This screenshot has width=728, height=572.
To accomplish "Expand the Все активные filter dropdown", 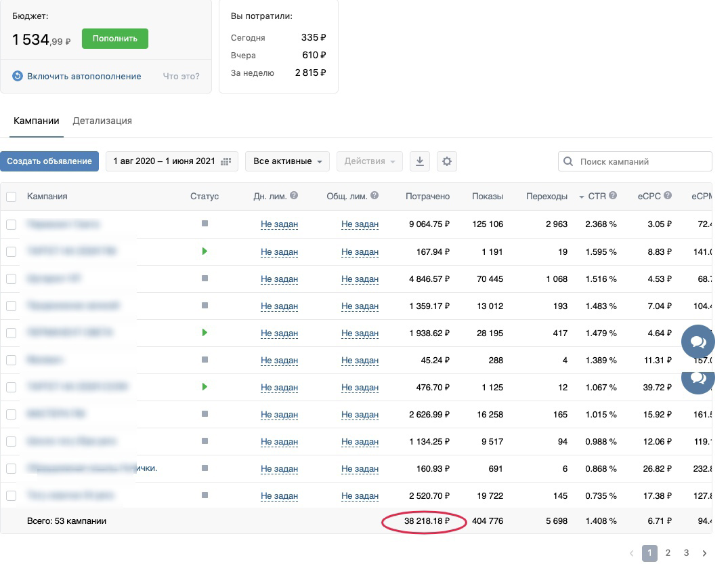I will 287,161.
